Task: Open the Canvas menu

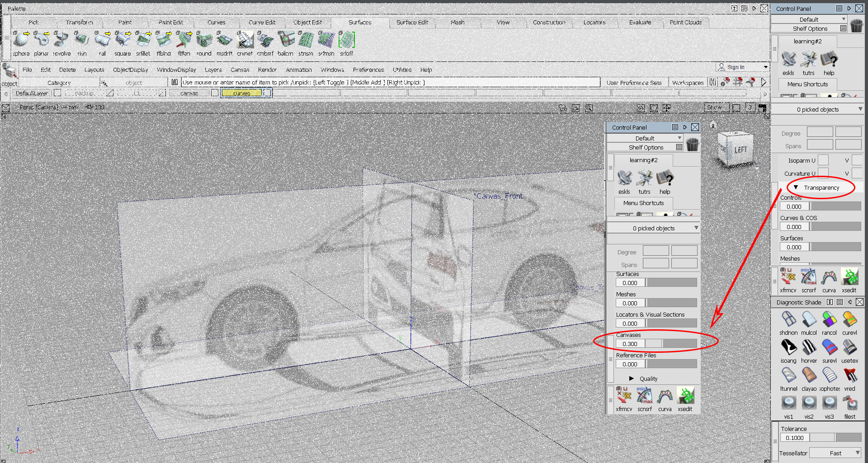Action: click(x=240, y=70)
